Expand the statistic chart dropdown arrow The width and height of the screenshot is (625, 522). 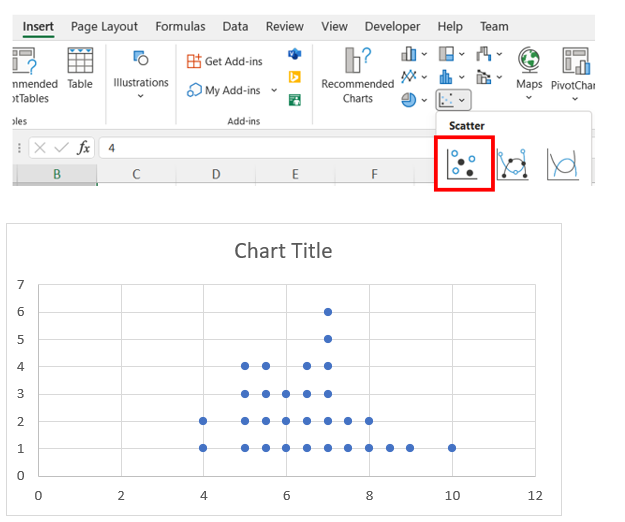(462, 77)
